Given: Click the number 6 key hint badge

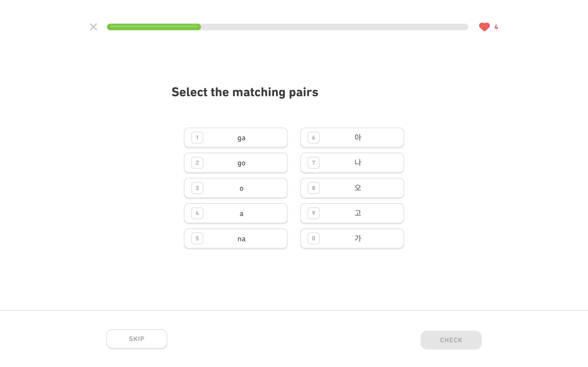Looking at the screenshot, I should [x=313, y=138].
